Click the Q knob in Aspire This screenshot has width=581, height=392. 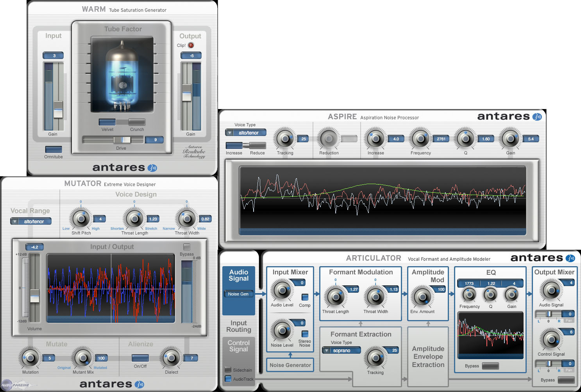click(x=465, y=139)
